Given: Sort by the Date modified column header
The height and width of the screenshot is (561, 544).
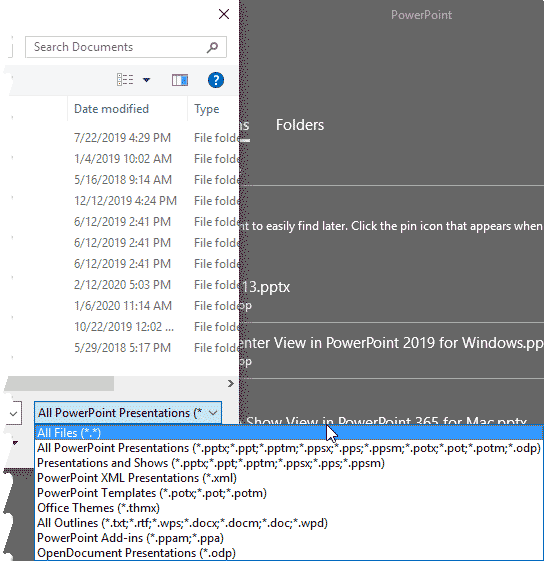Looking at the screenshot, I should pyautogui.click(x=111, y=109).
